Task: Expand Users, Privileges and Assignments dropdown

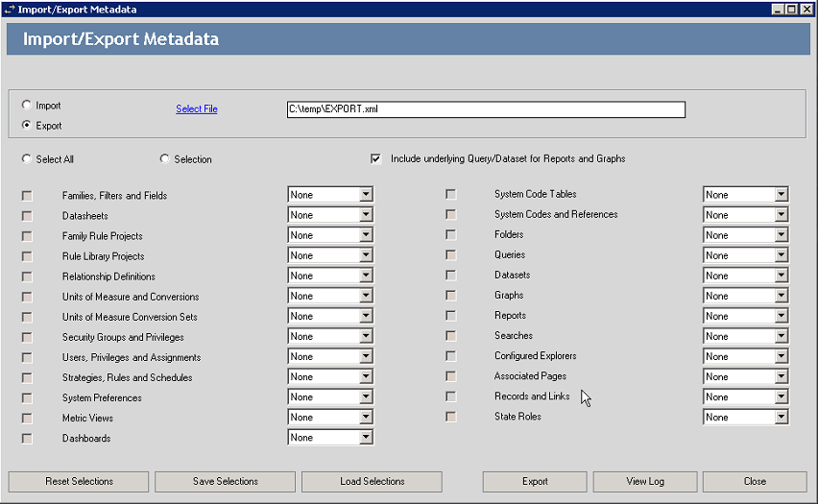Action: click(330, 356)
